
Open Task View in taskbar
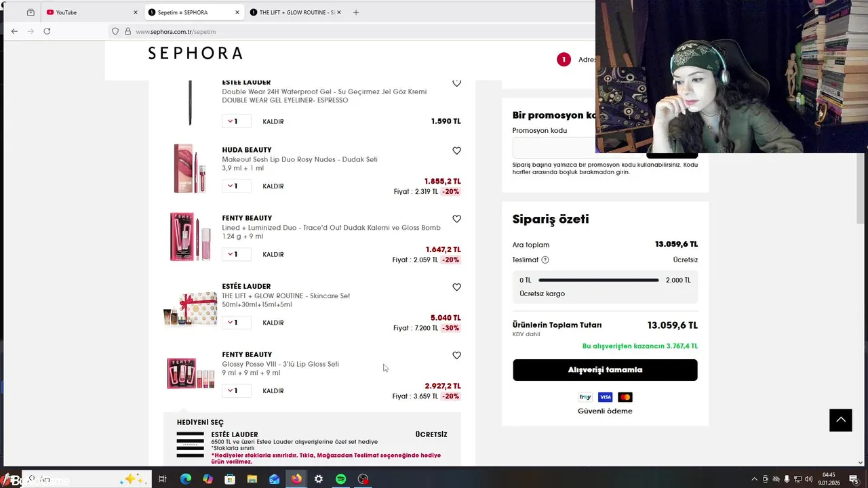[163, 479]
